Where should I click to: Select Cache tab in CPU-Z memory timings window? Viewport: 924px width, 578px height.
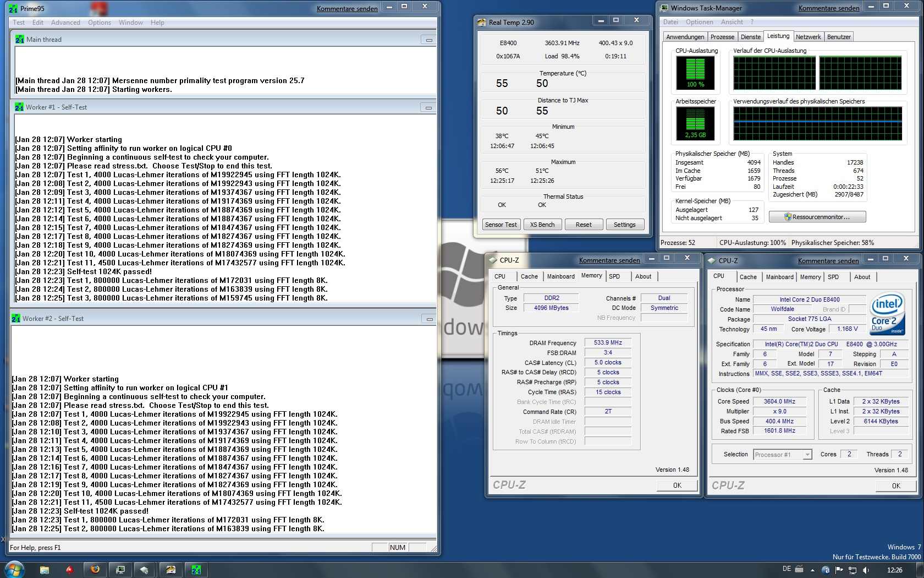click(x=529, y=276)
